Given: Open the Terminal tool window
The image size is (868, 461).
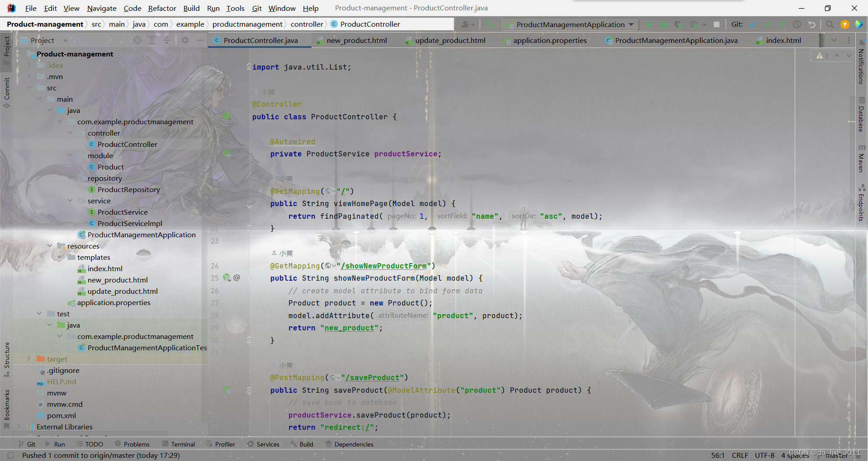Looking at the screenshot, I should [179, 444].
